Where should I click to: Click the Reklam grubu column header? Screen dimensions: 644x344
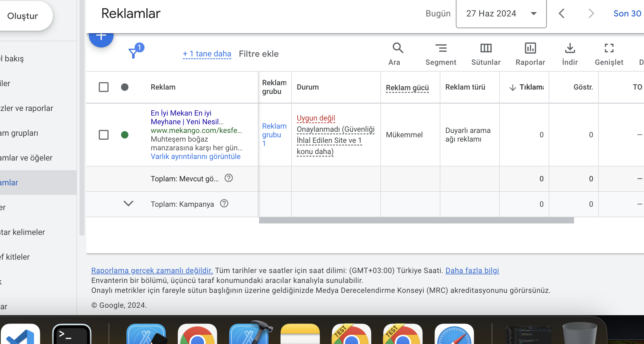[x=274, y=87]
